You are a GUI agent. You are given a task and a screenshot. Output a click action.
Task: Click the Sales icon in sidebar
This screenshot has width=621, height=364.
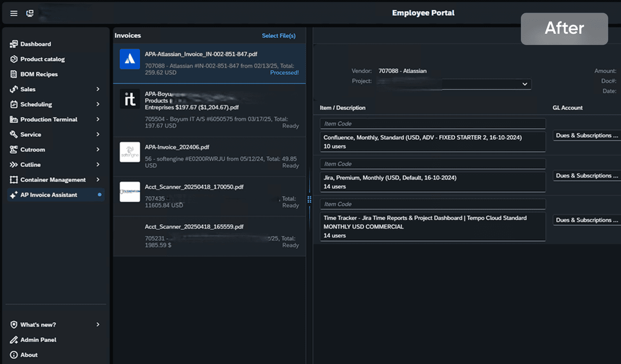14,89
